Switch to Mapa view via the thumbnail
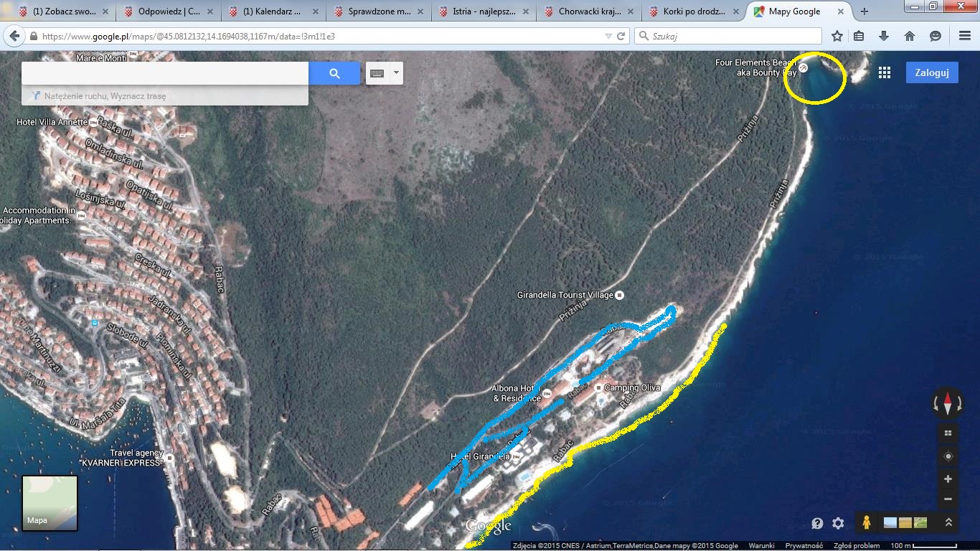The image size is (980, 551). pyautogui.click(x=50, y=503)
